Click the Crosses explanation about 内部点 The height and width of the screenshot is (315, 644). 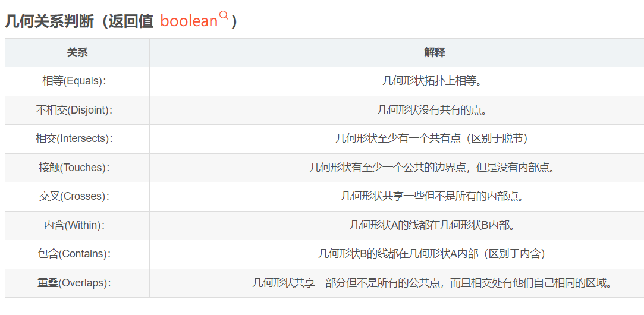click(432, 196)
